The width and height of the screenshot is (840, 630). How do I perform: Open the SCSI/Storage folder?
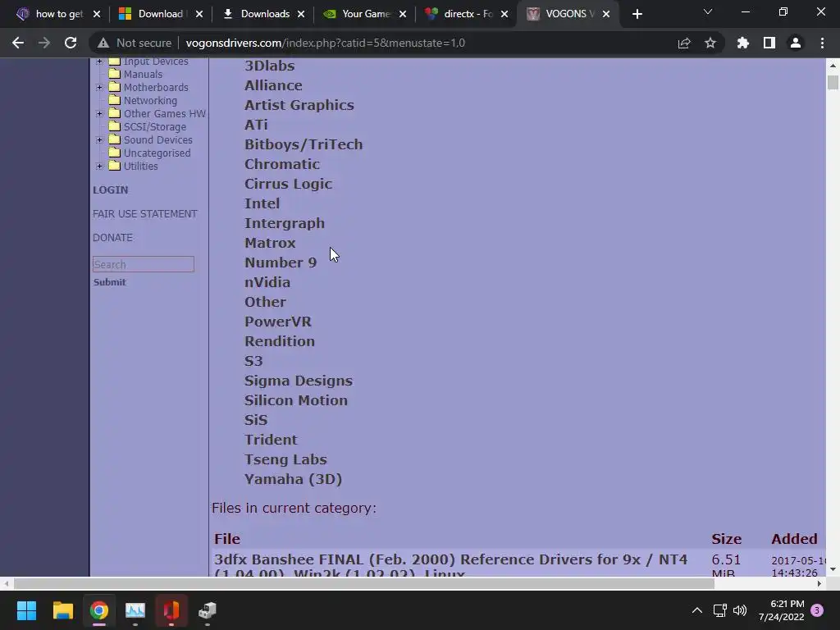pos(155,127)
